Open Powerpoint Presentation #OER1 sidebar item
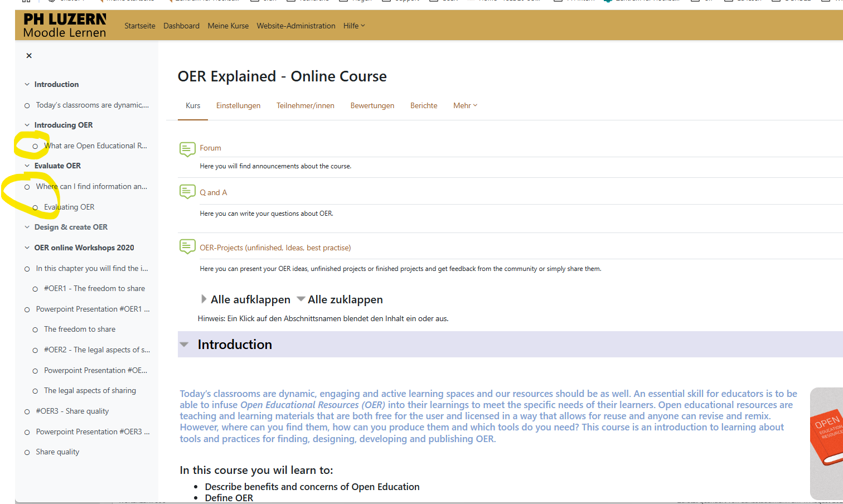Viewport: 843px width, 504px height. (93, 309)
